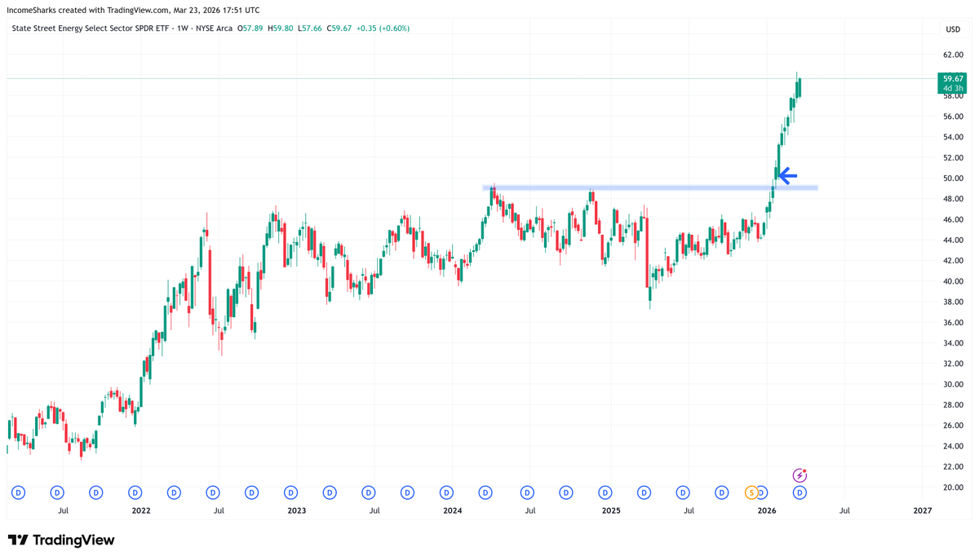The image size is (979, 560).
Task: Click the +0.35 (+0.60%) change value
Action: click(x=383, y=29)
